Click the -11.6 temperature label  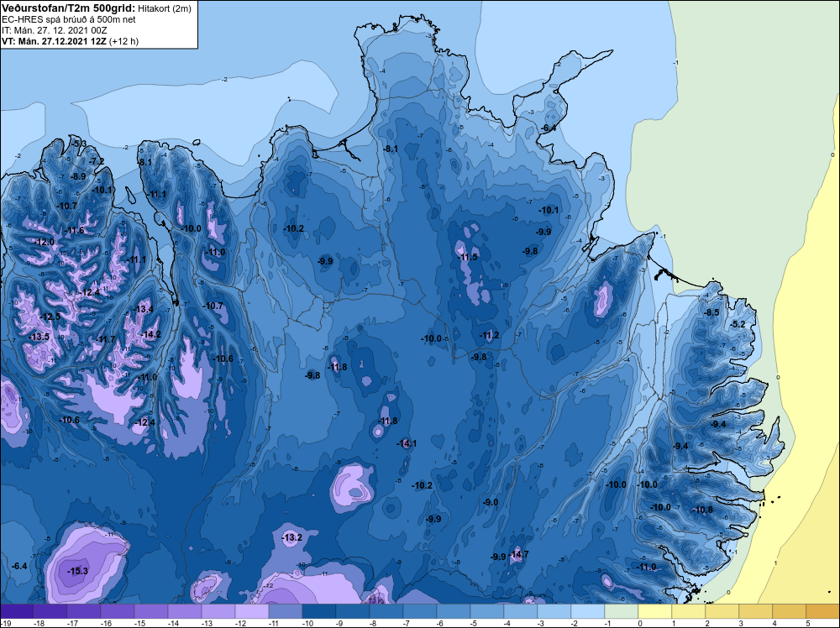point(75,230)
